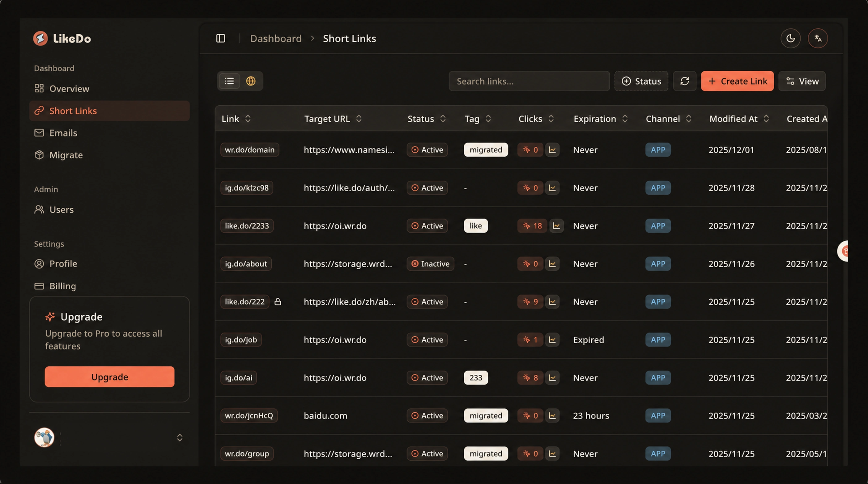The height and width of the screenshot is (484, 868).
Task: Click the Inactive status badge for ig.do/about
Action: pyautogui.click(x=430, y=264)
